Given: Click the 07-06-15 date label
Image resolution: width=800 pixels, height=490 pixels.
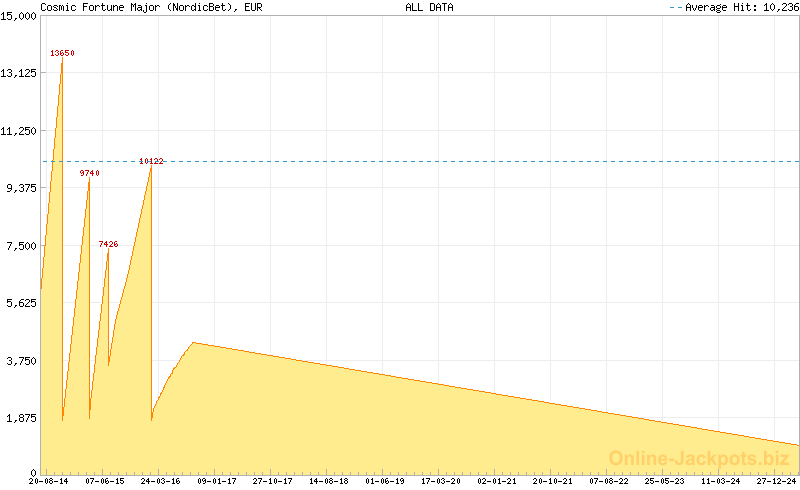Looking at the screenshot, I should [105, 481].
